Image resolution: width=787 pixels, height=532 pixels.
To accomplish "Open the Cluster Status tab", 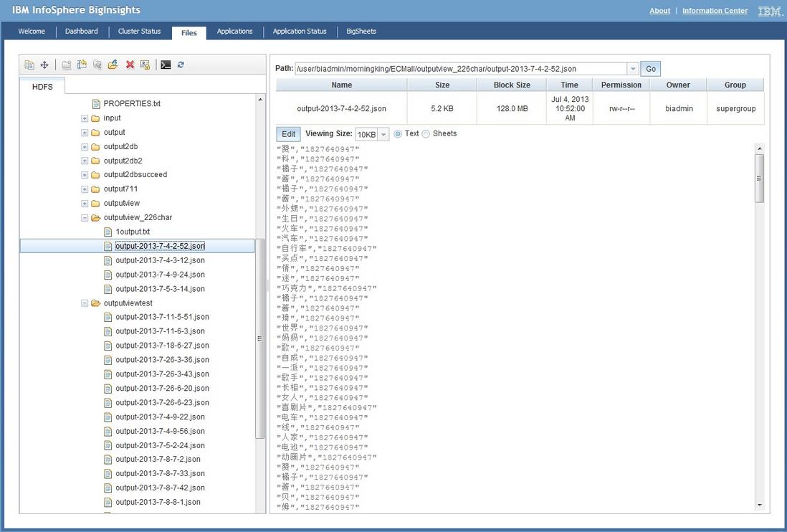I will click(140, 31).
